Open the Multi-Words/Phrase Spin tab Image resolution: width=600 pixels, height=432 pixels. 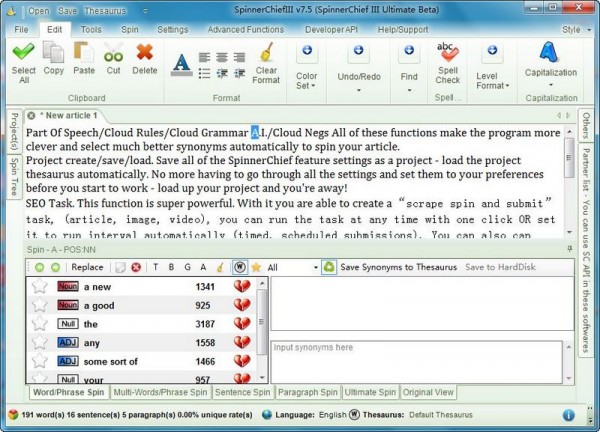click(x=160, y=392)
